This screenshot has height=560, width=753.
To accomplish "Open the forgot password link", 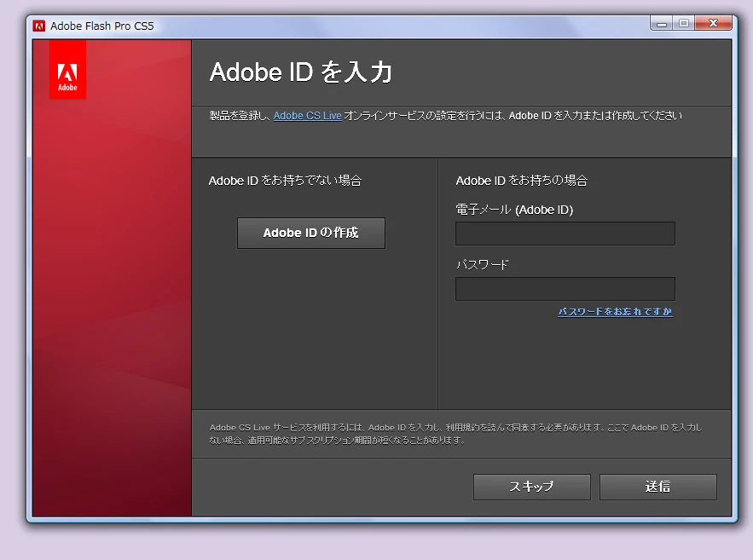I will tap(615, 312).
